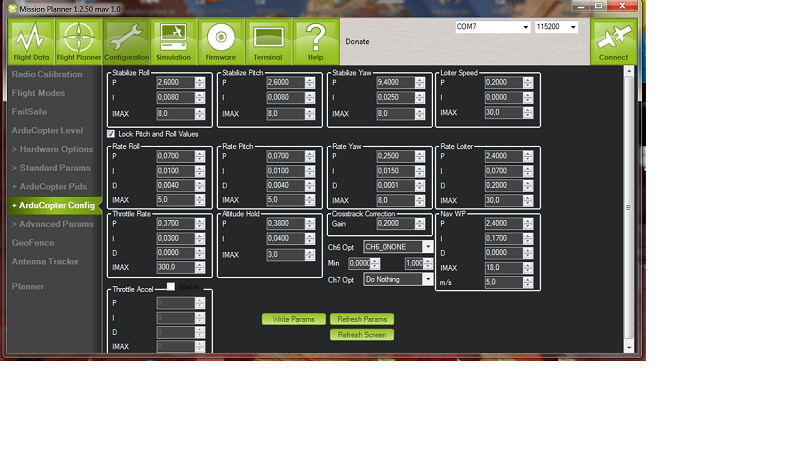Image resolution: width=800 pixels, height=449 pixels.
Task: Expand Hardware Options in sidebar
Action: (x=53, y=149)
